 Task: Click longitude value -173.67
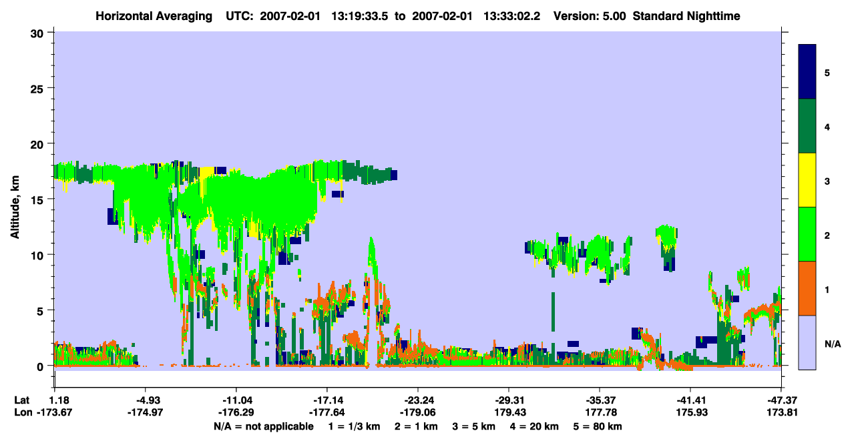click(x=55, y=412)
